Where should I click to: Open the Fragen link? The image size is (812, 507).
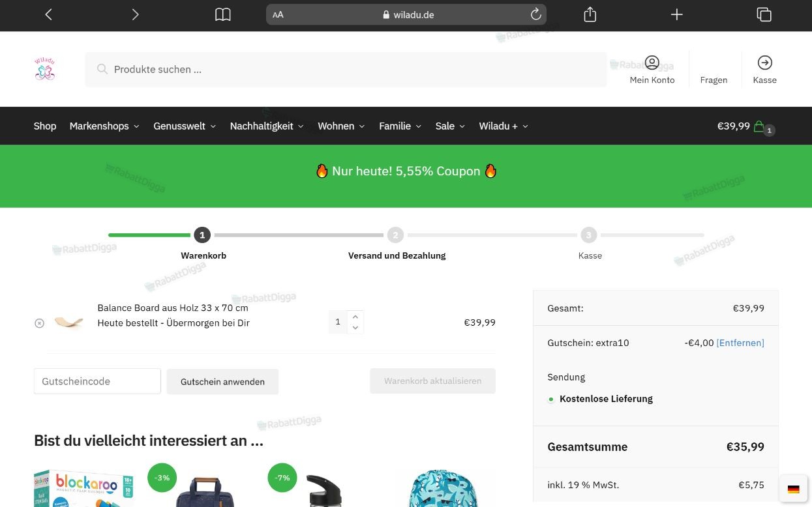(x=714, y=80)
